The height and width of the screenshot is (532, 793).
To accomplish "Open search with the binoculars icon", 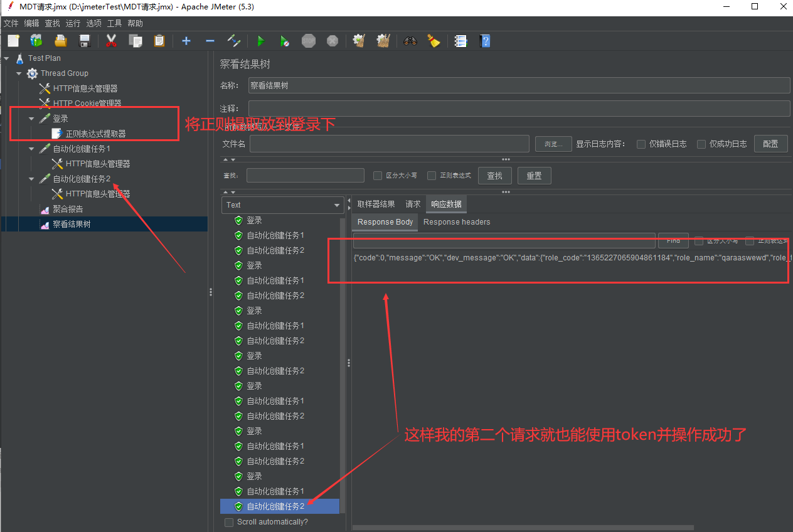I will (410, 41).
